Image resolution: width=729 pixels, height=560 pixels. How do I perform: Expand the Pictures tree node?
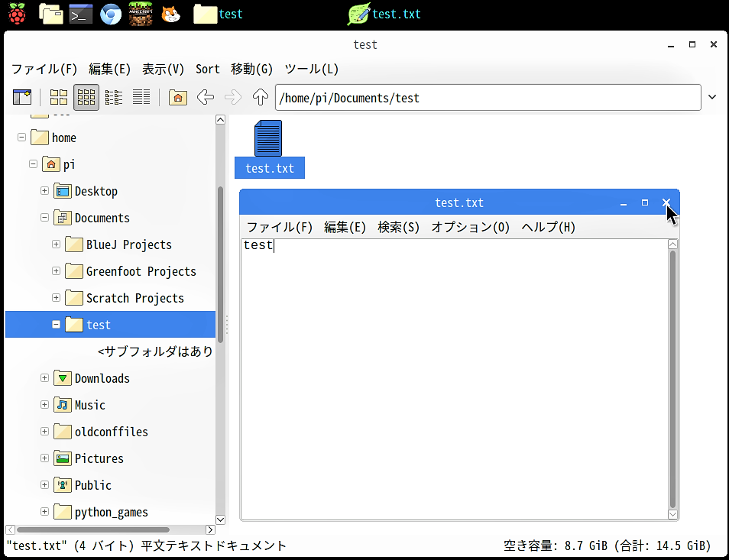click(x=44, y=458)
